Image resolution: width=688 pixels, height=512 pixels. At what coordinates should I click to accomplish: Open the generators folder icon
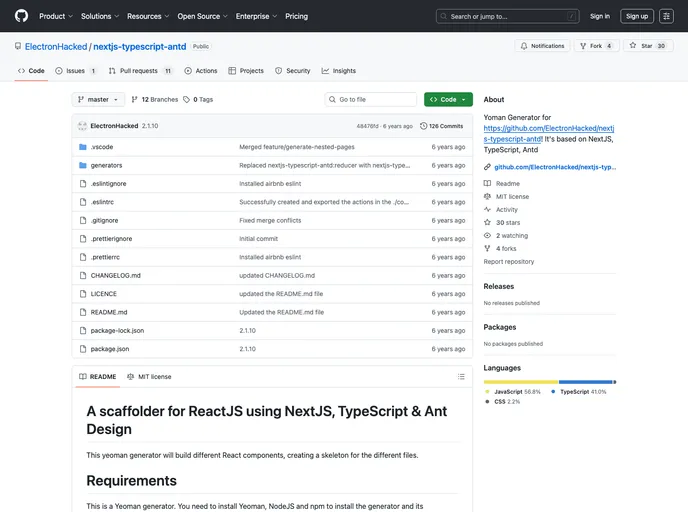point(82,165)
